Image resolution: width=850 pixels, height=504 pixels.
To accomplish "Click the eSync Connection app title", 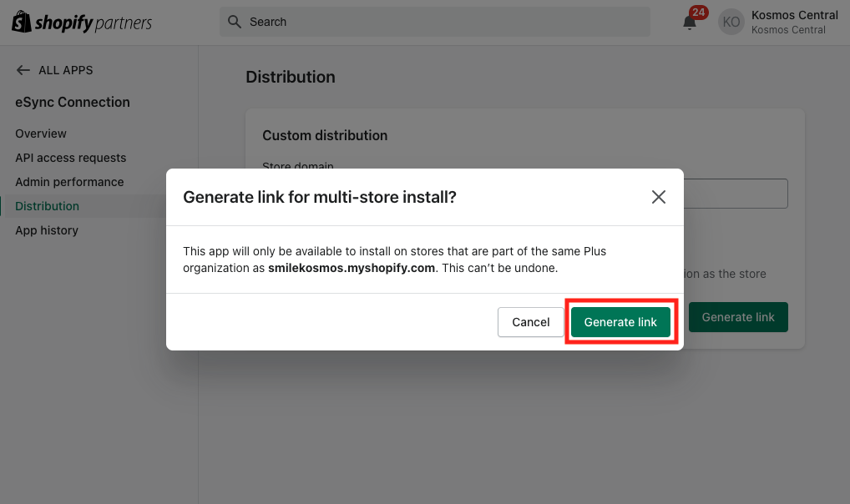I will point(73,103).
